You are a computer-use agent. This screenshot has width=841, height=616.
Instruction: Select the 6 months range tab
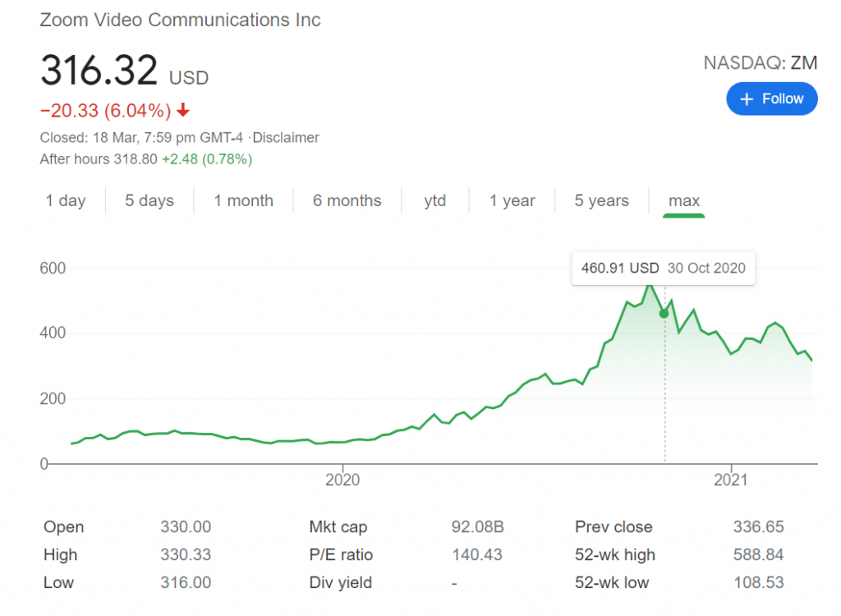[347, 200]
